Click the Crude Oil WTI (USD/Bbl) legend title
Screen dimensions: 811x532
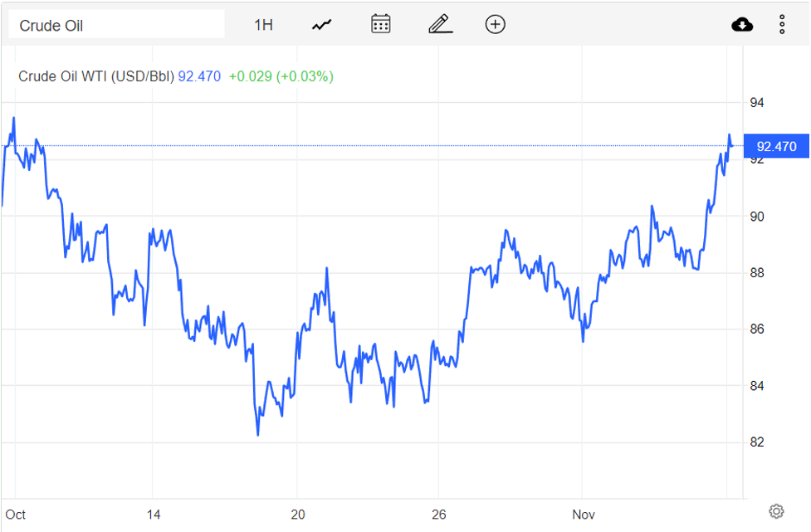click(x=96, y=76)
